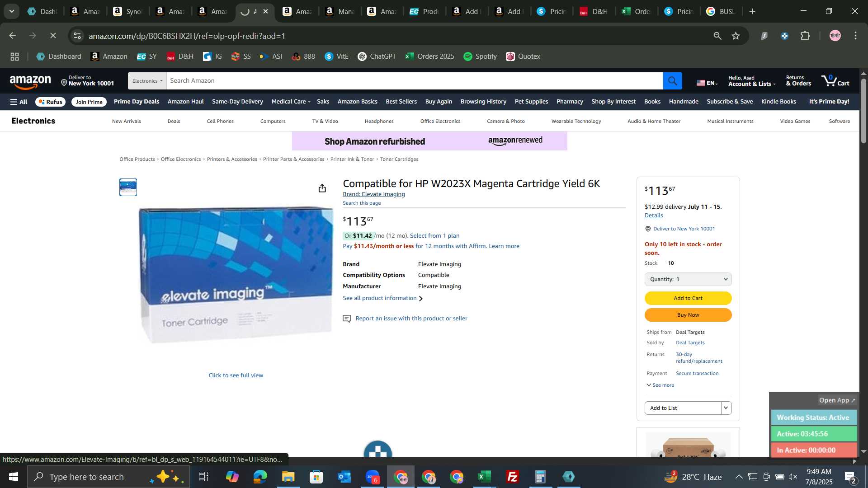
Task: Click the Rufus assistant button
Action: click(x=50, y=102)
